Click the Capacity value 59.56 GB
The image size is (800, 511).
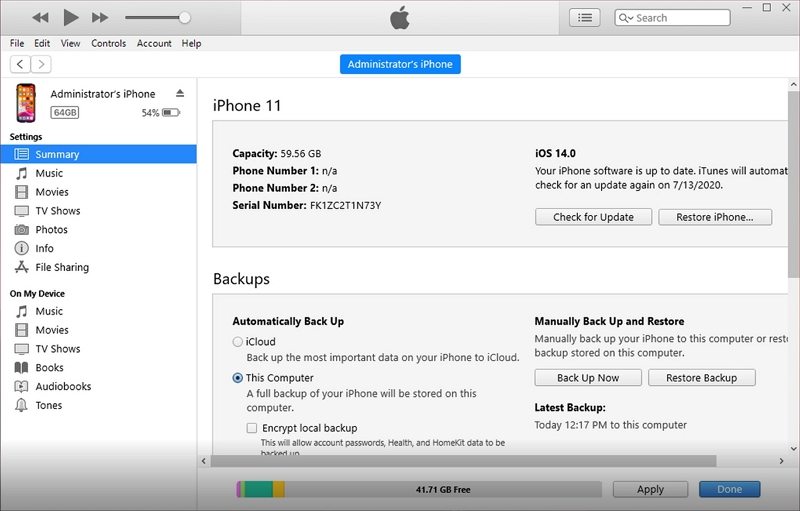[x=301, y=154]
